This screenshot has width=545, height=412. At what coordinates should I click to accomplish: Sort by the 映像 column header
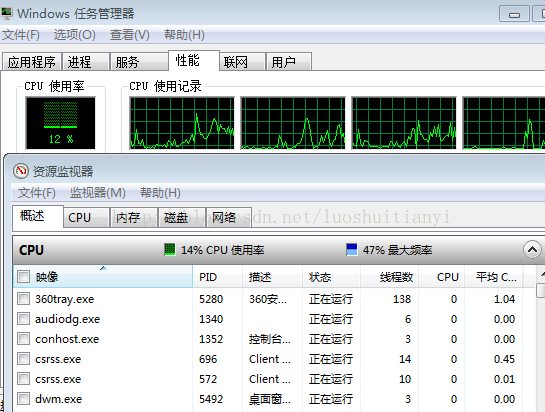[103, 277]
